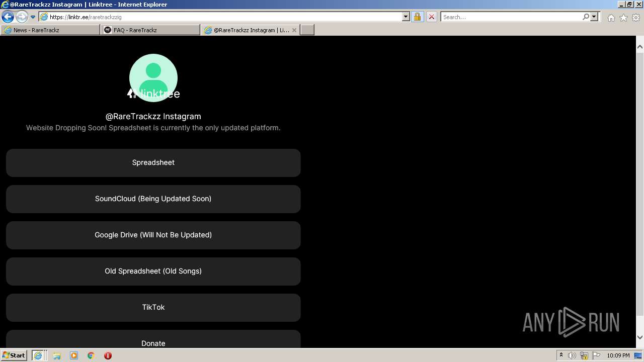The height and width of the screenshot is (362, 644).
Task: Click the Internet Explorer taskbar icon
Action: click(39, 355)
